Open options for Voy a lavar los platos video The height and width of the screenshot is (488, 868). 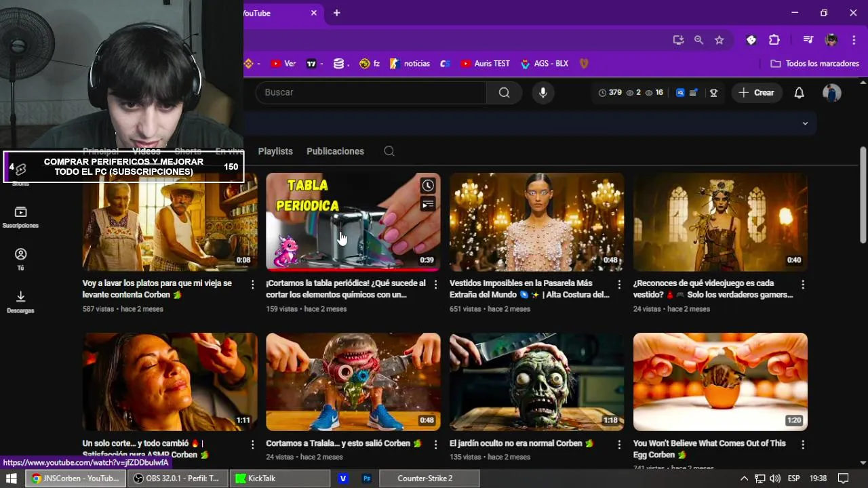(252, 285)
